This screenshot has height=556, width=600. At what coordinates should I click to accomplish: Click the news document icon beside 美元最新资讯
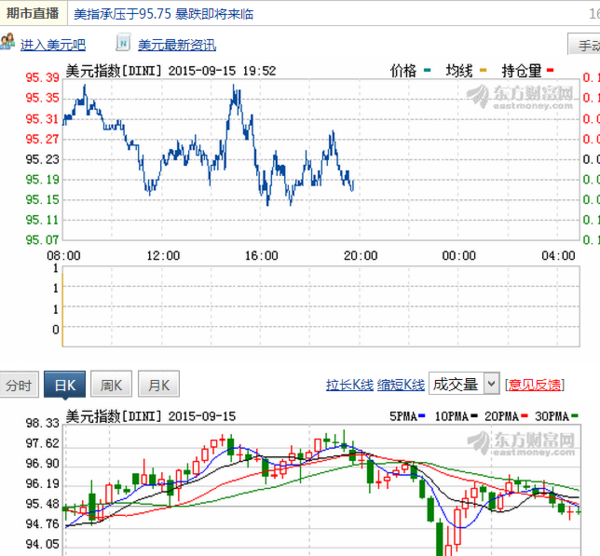point(123,43)
